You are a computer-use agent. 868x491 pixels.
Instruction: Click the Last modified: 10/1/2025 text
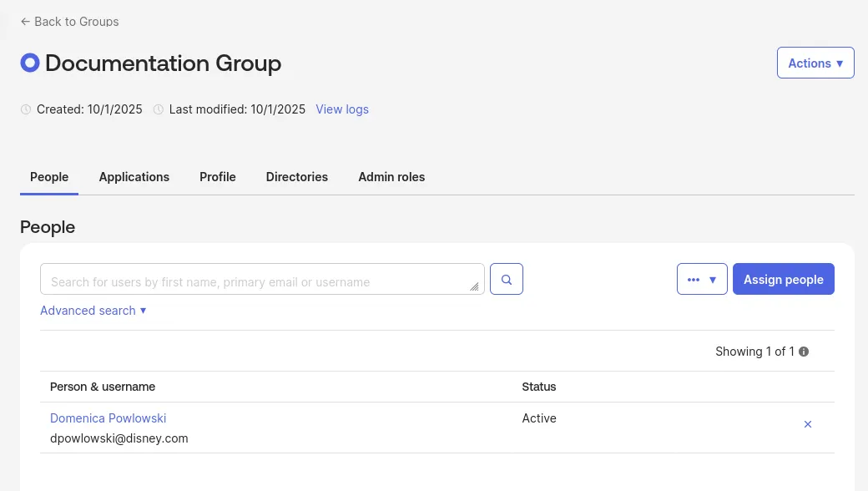point(237,109)
